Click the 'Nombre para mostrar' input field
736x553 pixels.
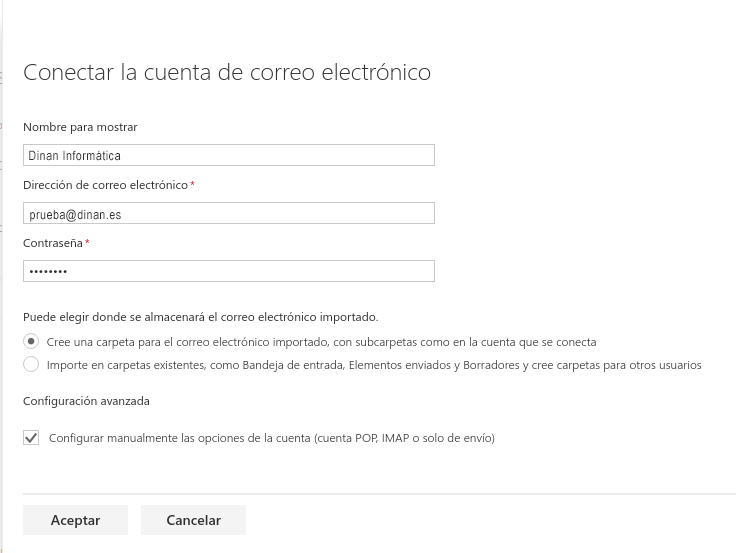[228, 155]
